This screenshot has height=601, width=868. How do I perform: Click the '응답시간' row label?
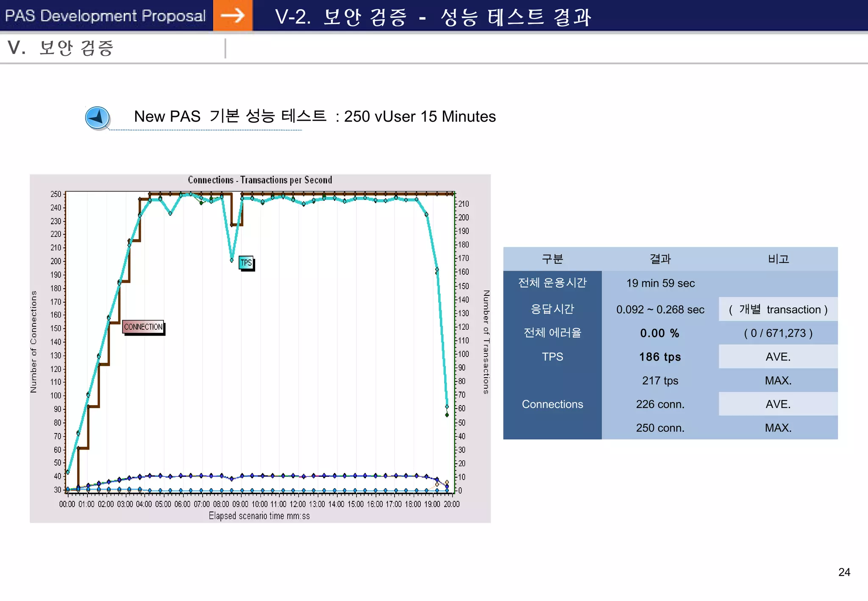tap(552, 309)
